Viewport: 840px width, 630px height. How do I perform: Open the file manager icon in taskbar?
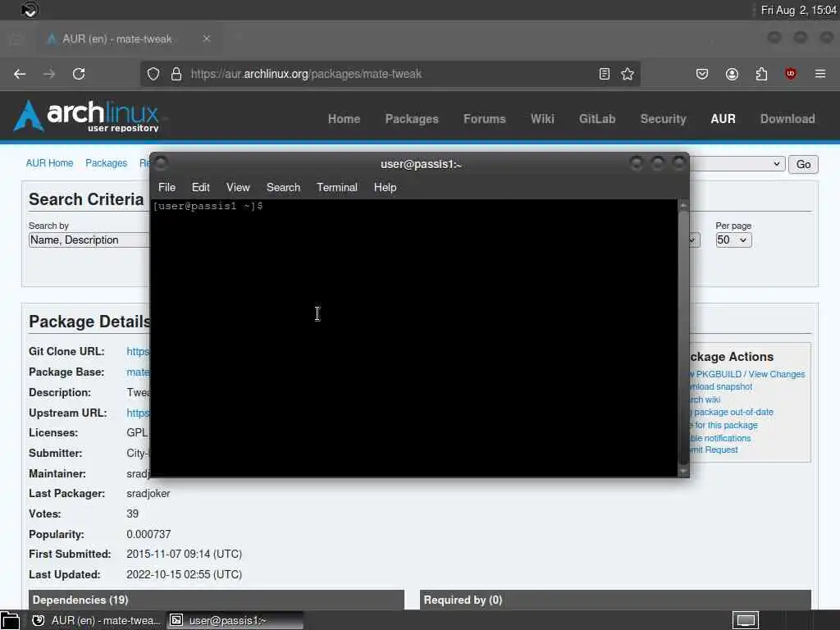pyautogui.click(x=10, y=620)
